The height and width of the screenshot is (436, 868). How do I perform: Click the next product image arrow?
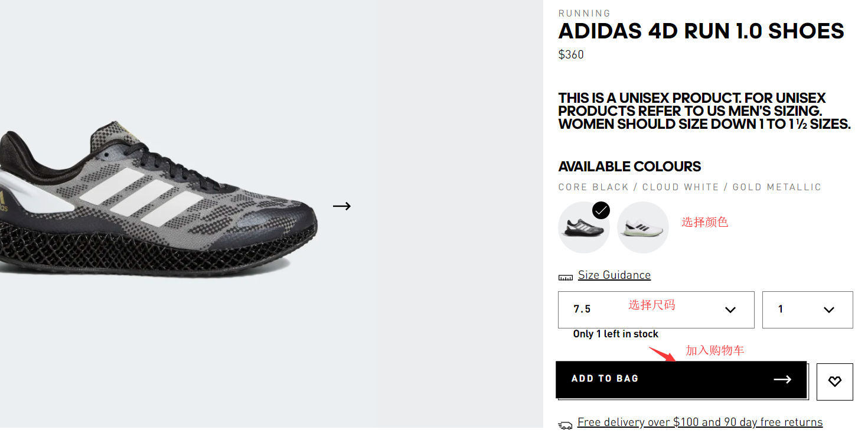pos(342,206)
